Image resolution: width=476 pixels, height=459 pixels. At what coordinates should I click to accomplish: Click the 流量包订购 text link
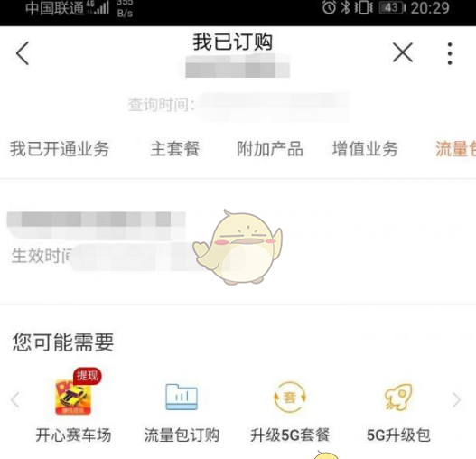pyautogui.click(x=182, y=435)
